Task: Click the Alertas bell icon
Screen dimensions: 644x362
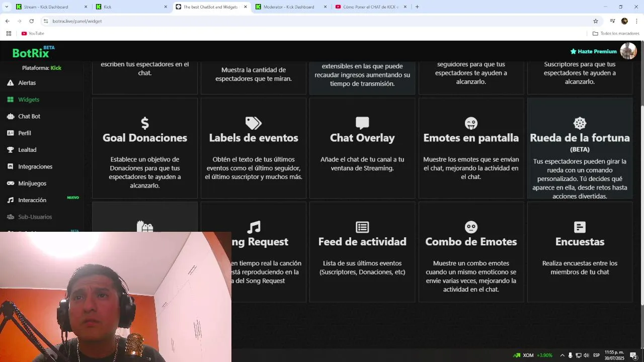Action: [x=10, y=82]
